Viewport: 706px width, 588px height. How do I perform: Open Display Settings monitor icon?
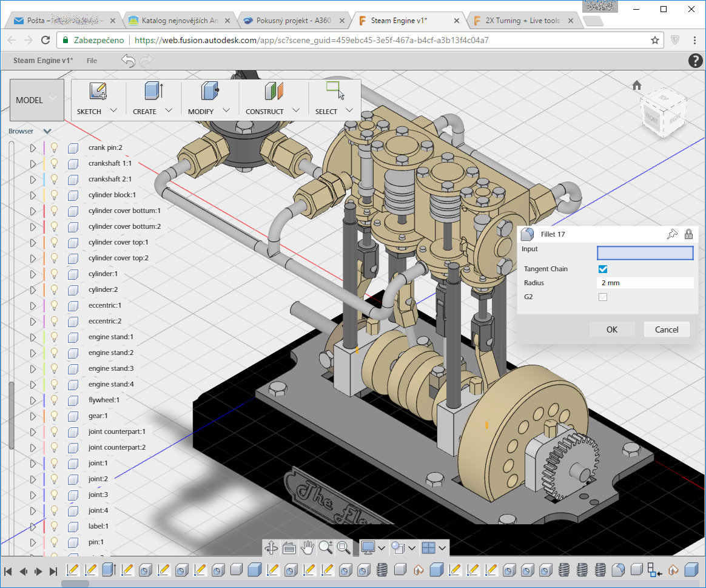(368, 547)
